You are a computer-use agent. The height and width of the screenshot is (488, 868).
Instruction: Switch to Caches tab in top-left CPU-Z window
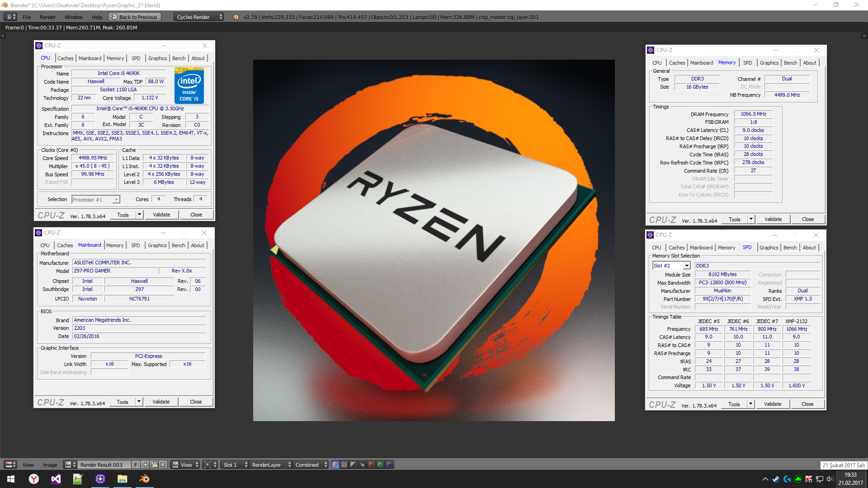[65, 58]
